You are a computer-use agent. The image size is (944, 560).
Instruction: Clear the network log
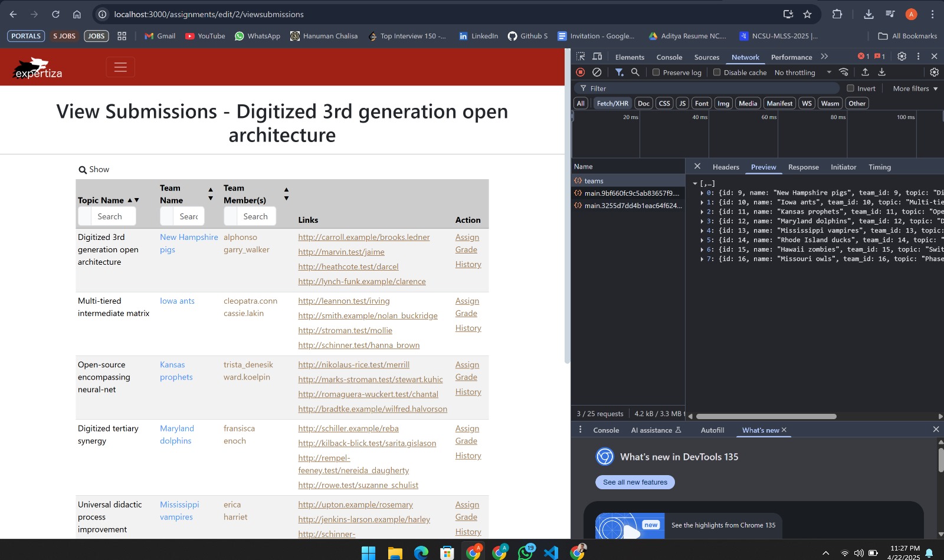click(x=597, y=72)
